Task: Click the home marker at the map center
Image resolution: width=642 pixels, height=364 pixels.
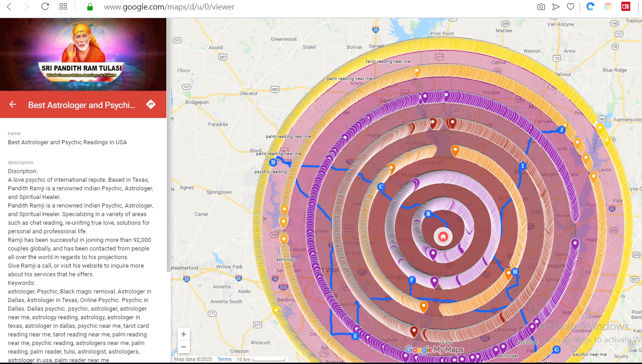Action: [x=443, y=236]
